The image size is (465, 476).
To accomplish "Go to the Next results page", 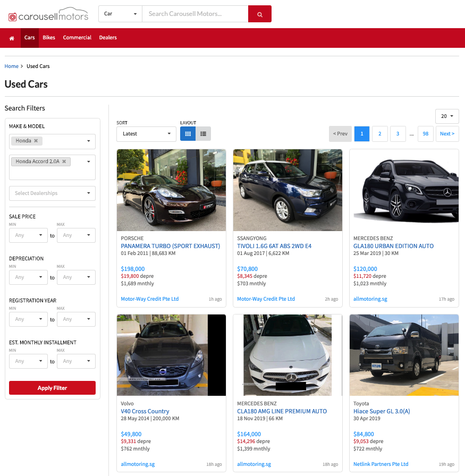I will point(447,134).
